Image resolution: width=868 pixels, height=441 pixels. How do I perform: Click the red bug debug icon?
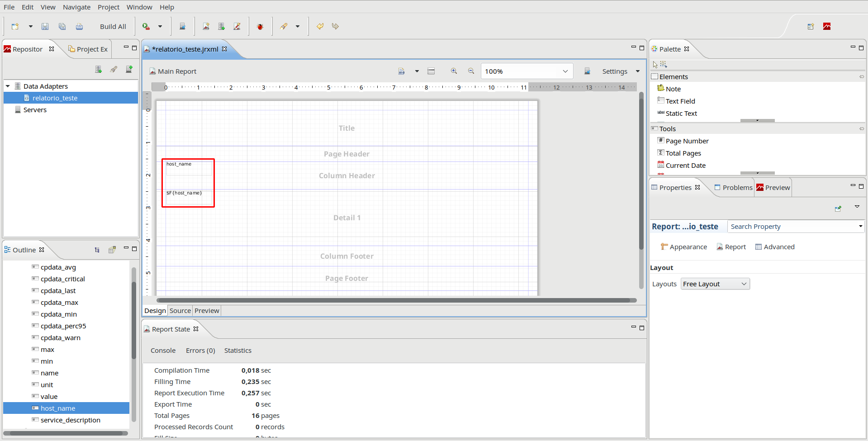coord(260,27)
